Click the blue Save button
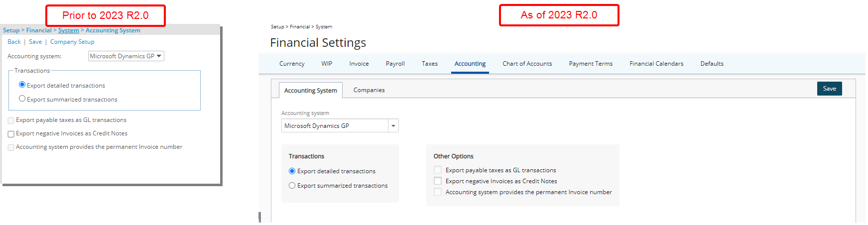Screen dimensions: 868x225 click(830, 89)
